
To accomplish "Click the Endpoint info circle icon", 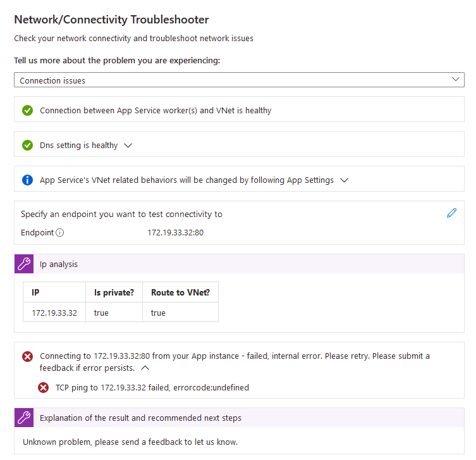I will coord(60,233).
